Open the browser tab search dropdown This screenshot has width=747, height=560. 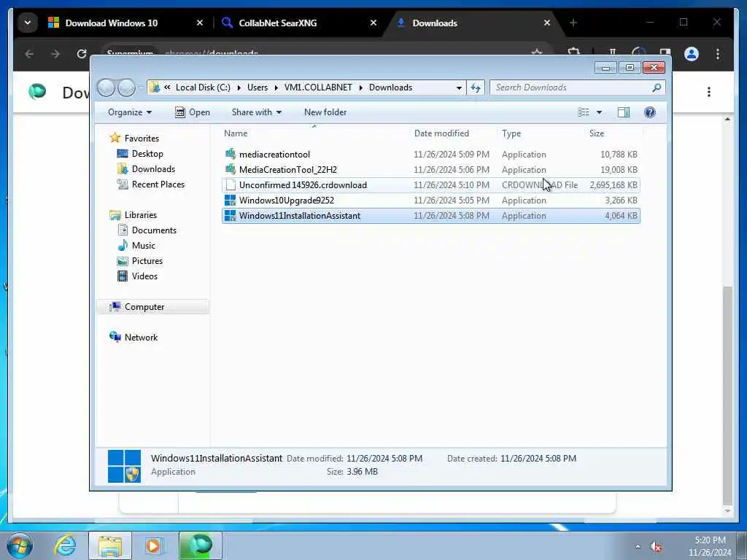click(x=28, y=23)
